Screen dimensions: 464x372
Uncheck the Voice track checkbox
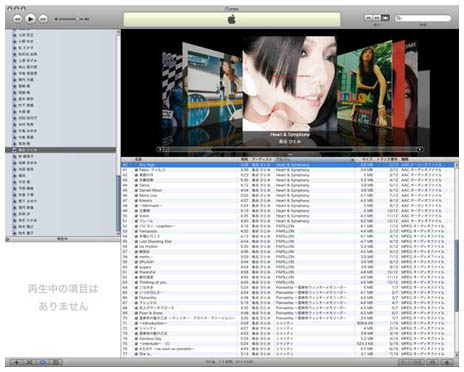click(136, 216)
